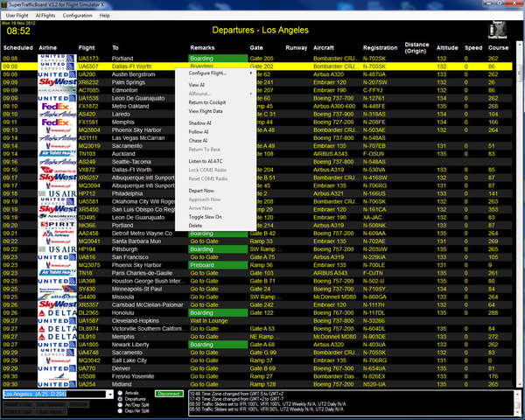Click Allegiant logo in Missoula row
Image resolution: width=525 pixels, height=420 pixels.
[57, 297]
